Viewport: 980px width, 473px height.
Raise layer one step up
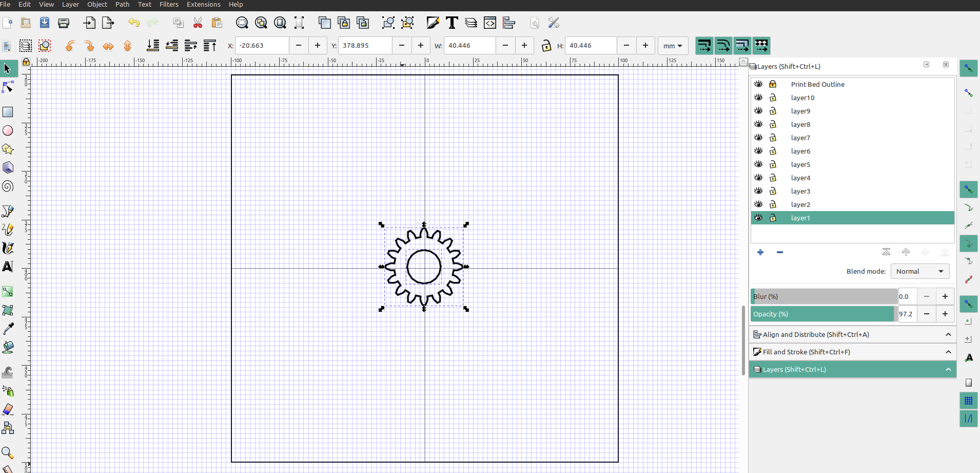point(906,252)
